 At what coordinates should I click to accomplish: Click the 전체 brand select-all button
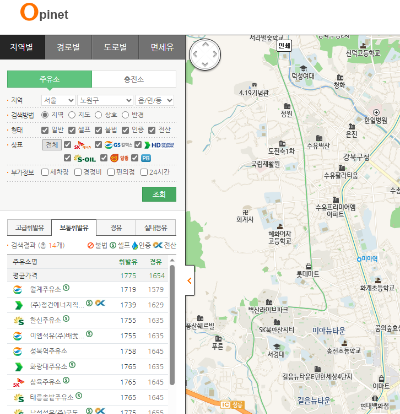point(52,145)
